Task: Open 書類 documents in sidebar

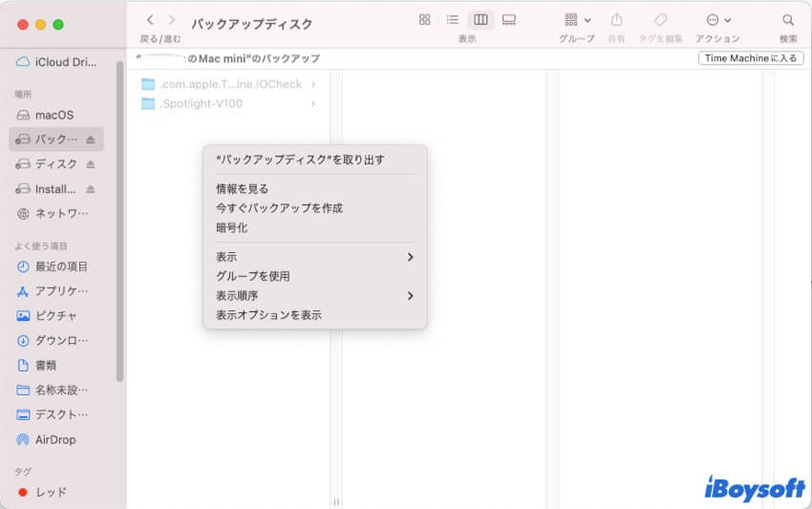Action: tap(36, 365)
